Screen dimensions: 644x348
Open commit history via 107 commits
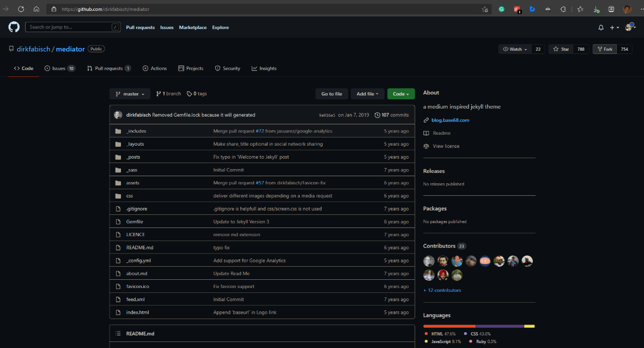point(392,115)
